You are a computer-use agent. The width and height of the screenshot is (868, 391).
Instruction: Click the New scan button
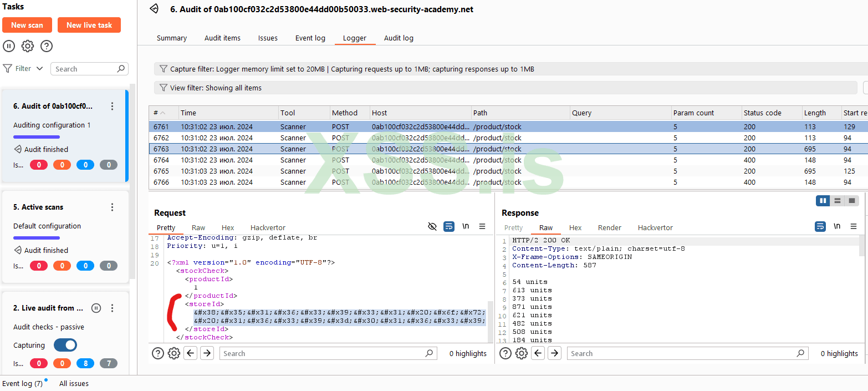tap(27, 25)
